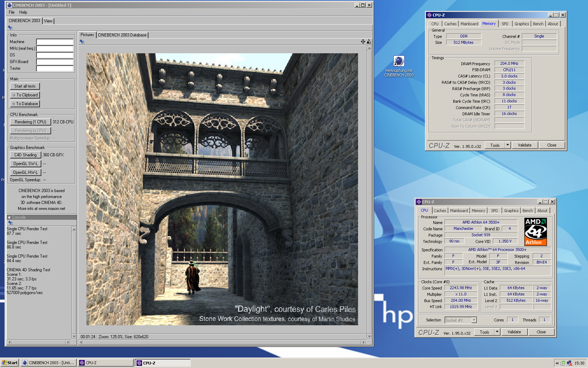The width and height of the screenshot is (588, 368).
Task: Click the Tools button in the lower CPU-Z window
Action: (484, 332)
